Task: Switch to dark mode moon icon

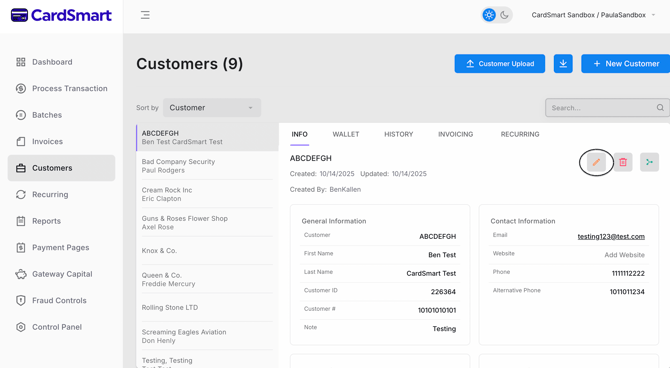Action: click(x=504, y=15)
